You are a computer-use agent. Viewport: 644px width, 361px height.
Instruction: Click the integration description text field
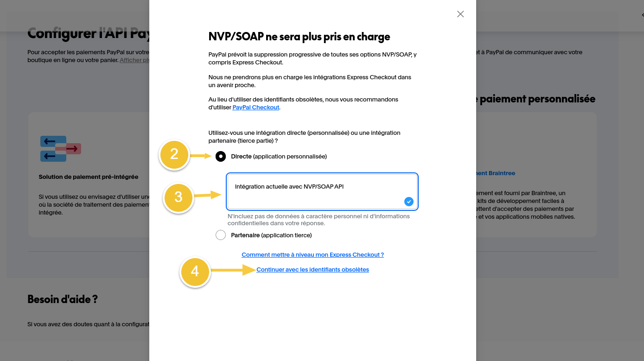point(322,191)
